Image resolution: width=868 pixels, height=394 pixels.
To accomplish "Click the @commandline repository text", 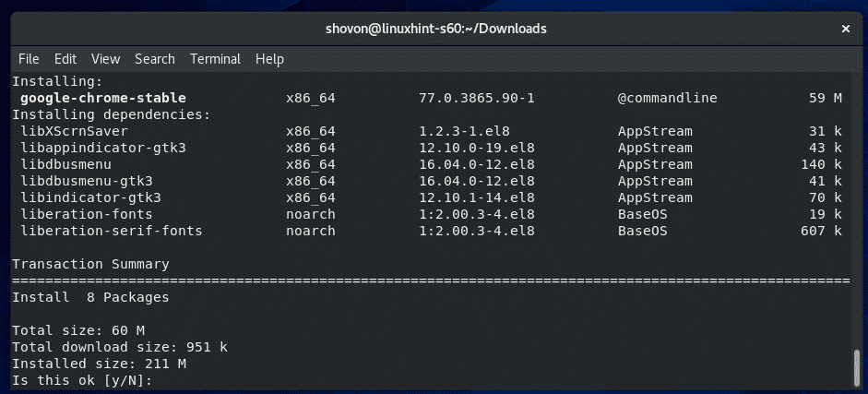I will [667, 98].
